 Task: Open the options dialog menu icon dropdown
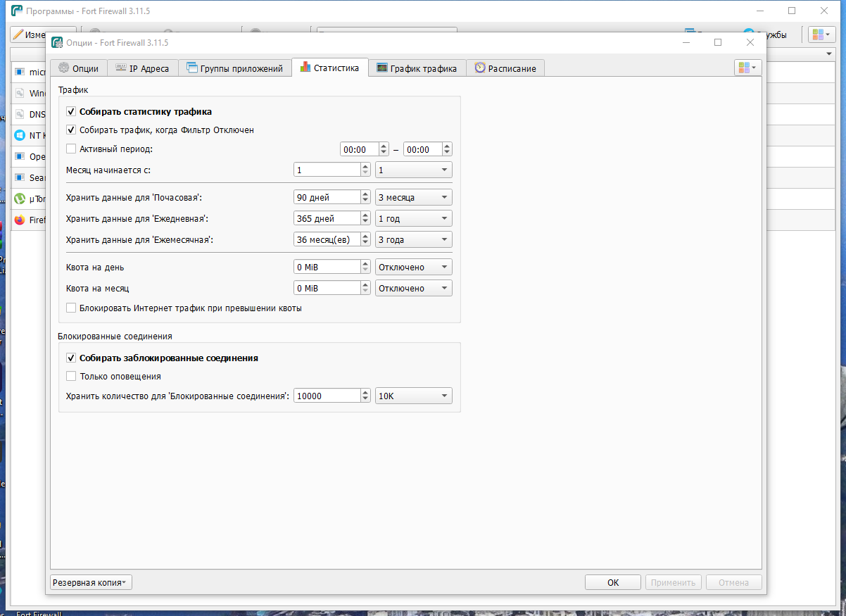(x=747, y=68)
